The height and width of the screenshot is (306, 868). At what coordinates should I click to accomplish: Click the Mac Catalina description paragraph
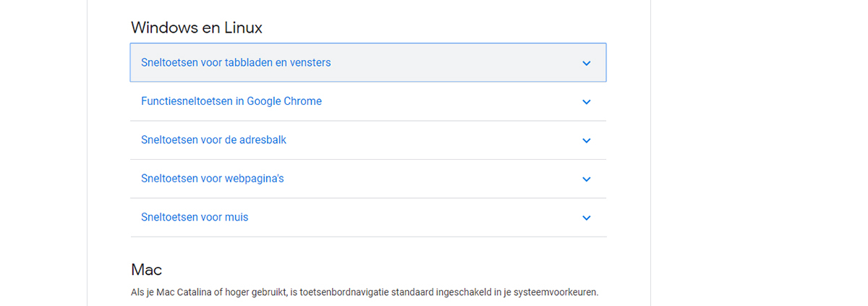[365, 293]
